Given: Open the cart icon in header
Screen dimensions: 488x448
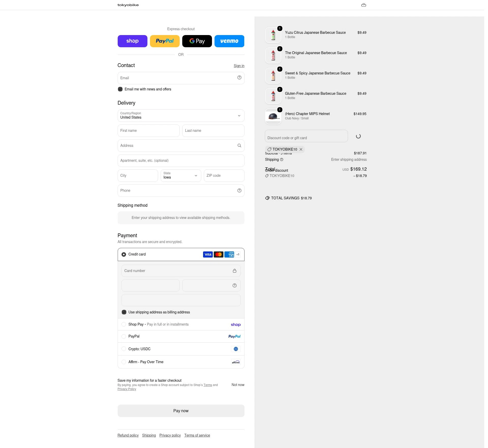Looking at the screenshot, I should pyautogui.click(x=364, y=5).
